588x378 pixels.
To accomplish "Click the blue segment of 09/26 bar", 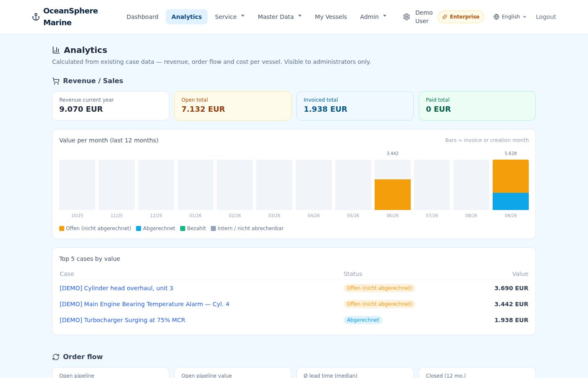I will tap(511, 201).
